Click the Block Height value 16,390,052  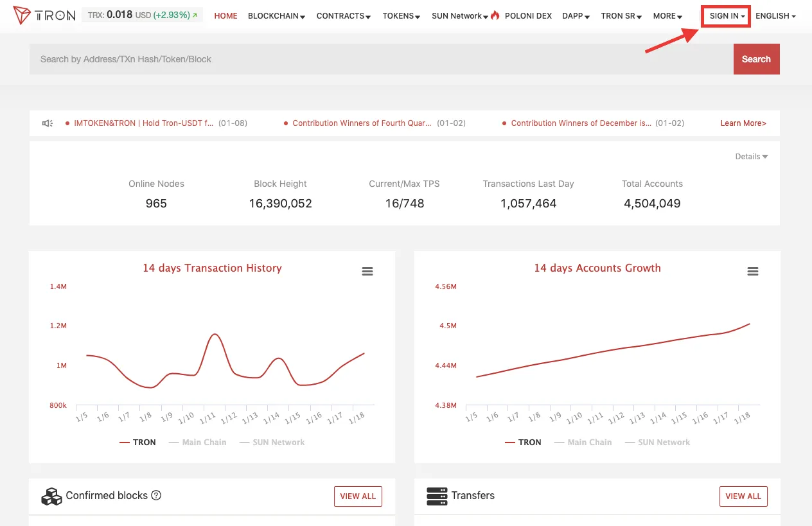(x=280, y=204)
